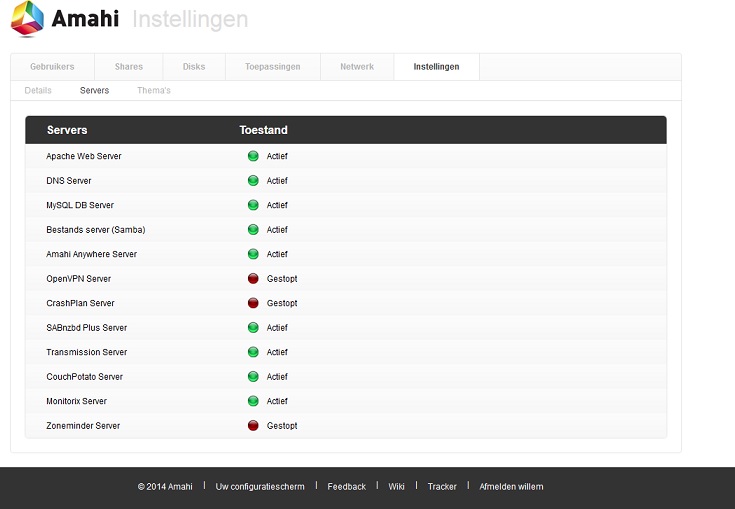The width and height of the screenshot is (735, 509).
Task: Click the Toestand column header
Action: coord(263,130)
